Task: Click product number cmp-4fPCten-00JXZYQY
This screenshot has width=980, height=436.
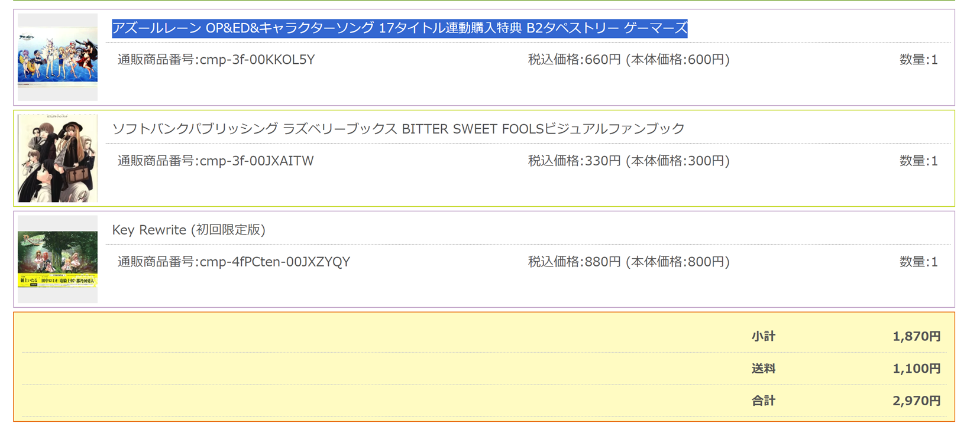Action: pos(234,262)
